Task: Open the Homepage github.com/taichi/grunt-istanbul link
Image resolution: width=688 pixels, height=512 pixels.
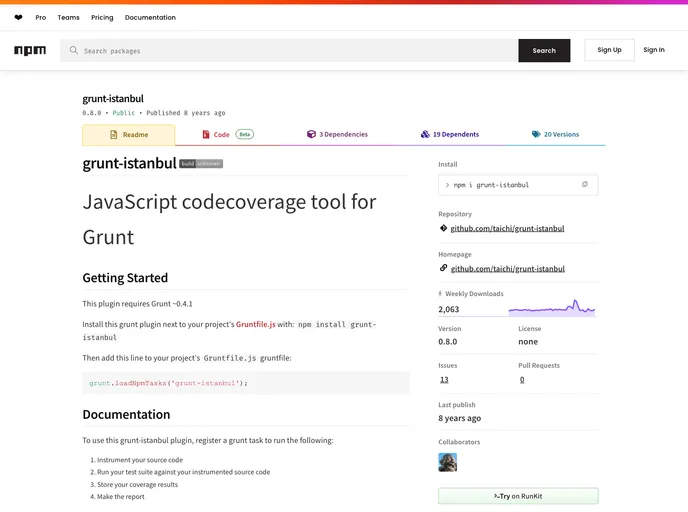Action: coord(508,269)
